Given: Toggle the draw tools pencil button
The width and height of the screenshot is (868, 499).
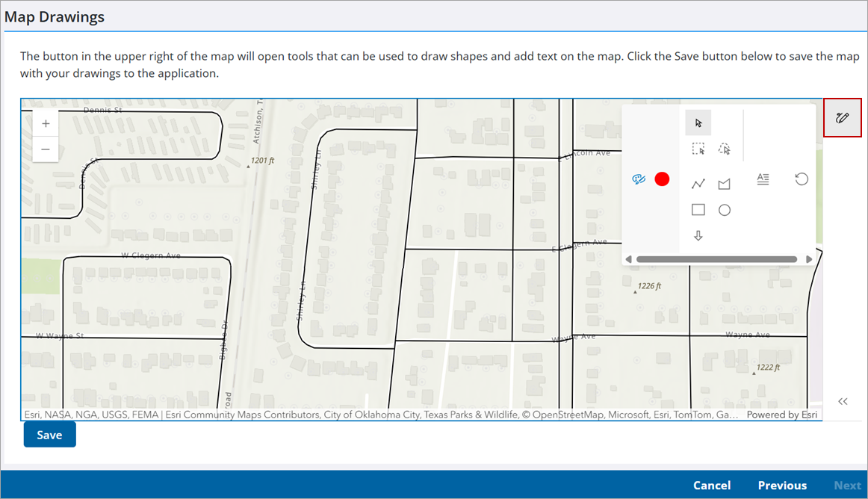Looking at the screenshot, I should 843,117.
